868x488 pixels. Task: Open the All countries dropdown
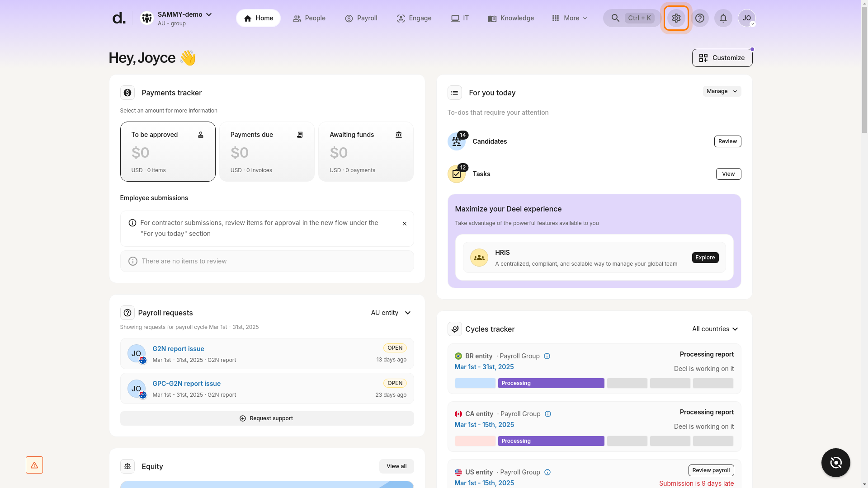pyautogui.click(x=715, y=329)
